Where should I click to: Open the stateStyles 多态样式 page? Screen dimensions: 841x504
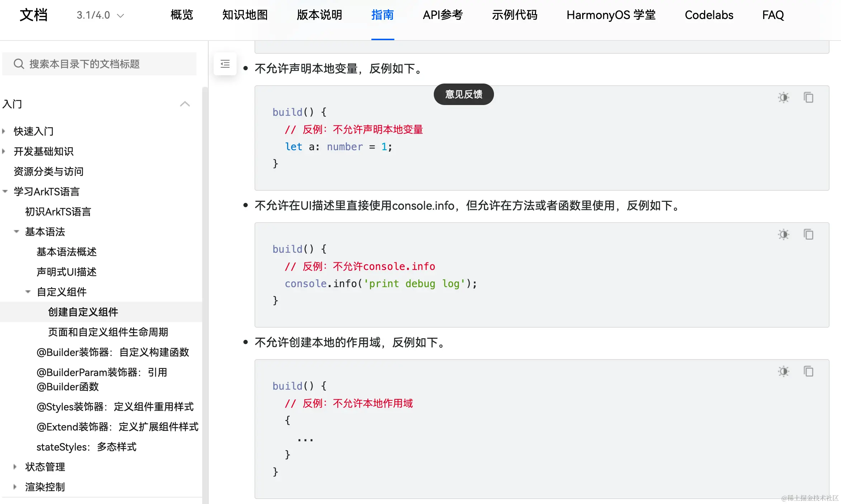click(x=86, y=447)
